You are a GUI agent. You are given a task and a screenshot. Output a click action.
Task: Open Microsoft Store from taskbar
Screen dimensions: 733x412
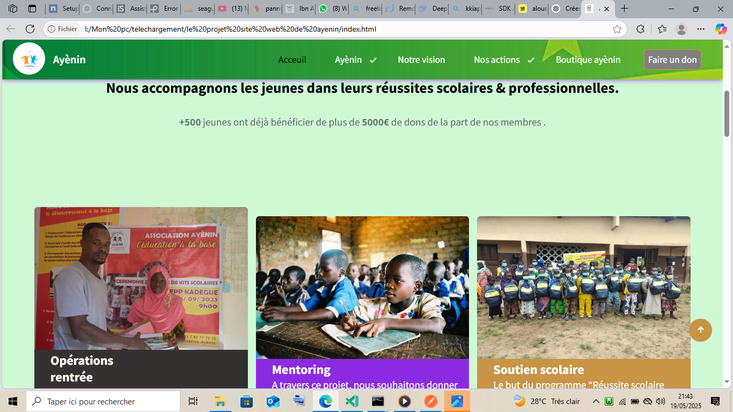[x=246, y=401]
